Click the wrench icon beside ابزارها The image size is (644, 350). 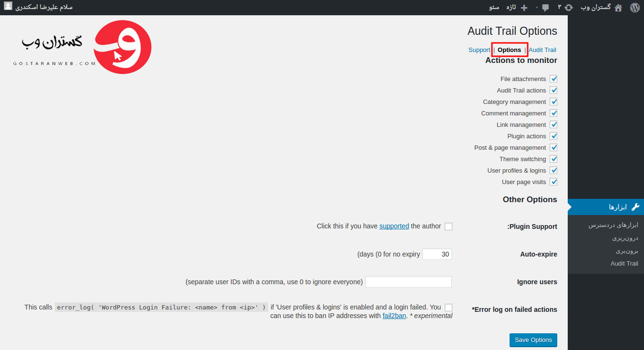(635, 207)
